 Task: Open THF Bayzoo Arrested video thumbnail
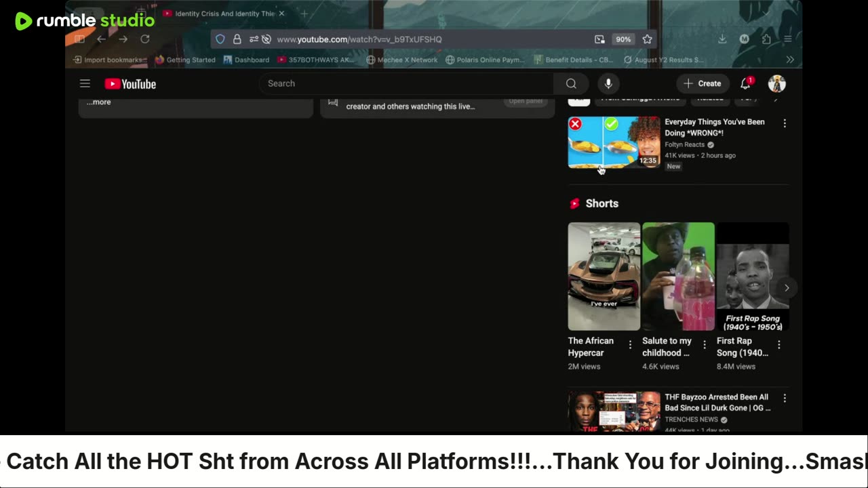pos(614,411)
